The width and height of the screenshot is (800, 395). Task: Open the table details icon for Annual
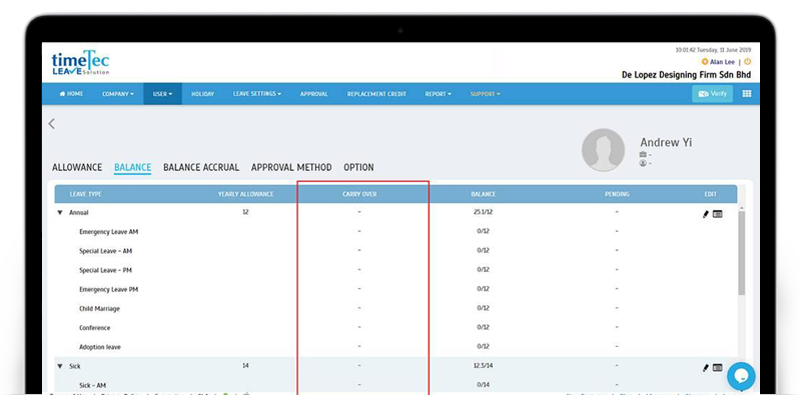(717, 214)
